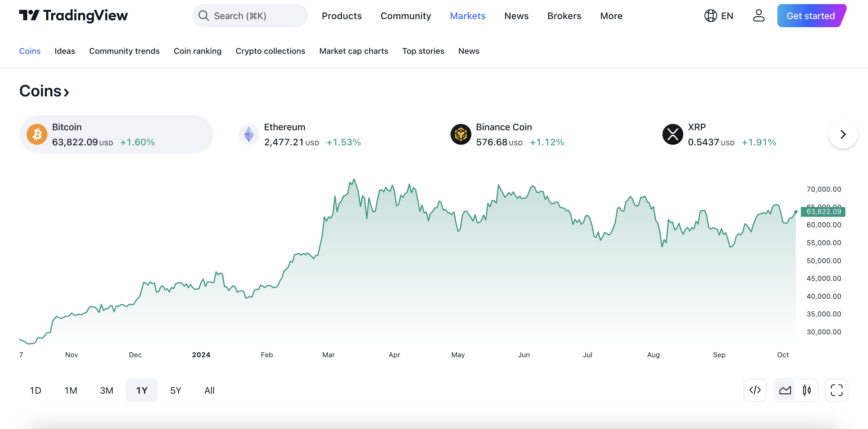868x429 pixels.
Task: Open the News top menu
Action: tap(516, 16)
